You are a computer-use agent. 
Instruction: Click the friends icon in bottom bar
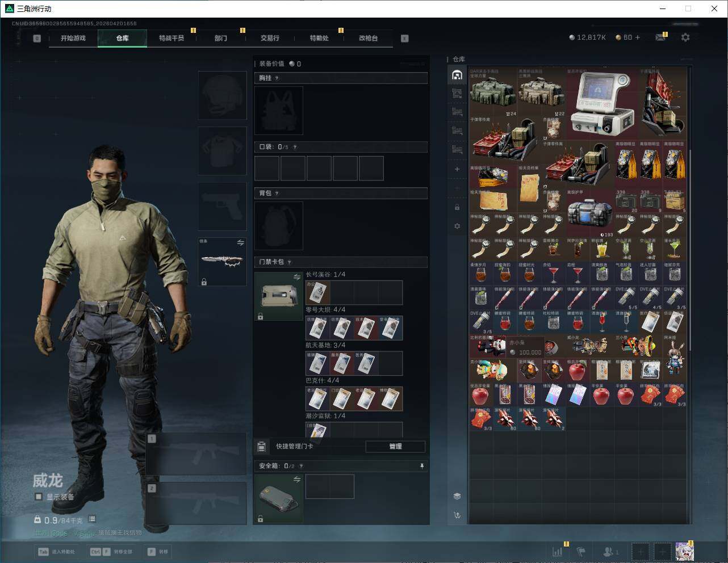(610, 551)
